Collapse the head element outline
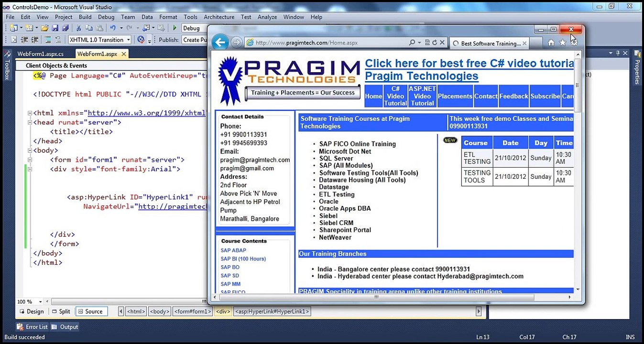 point(30,122)
